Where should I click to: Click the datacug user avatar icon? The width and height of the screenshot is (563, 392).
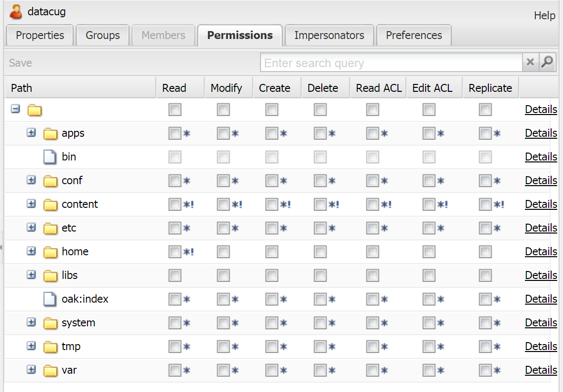click(16, 12)
